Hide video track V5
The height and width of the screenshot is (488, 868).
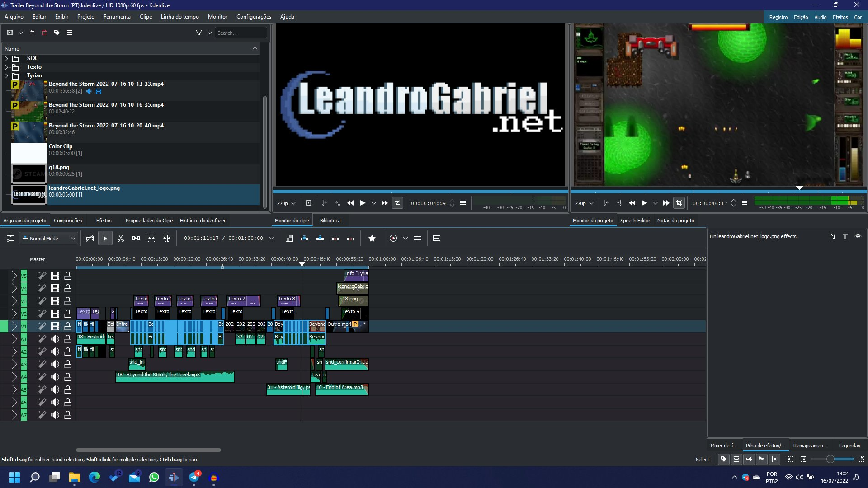tap(55, 276)
